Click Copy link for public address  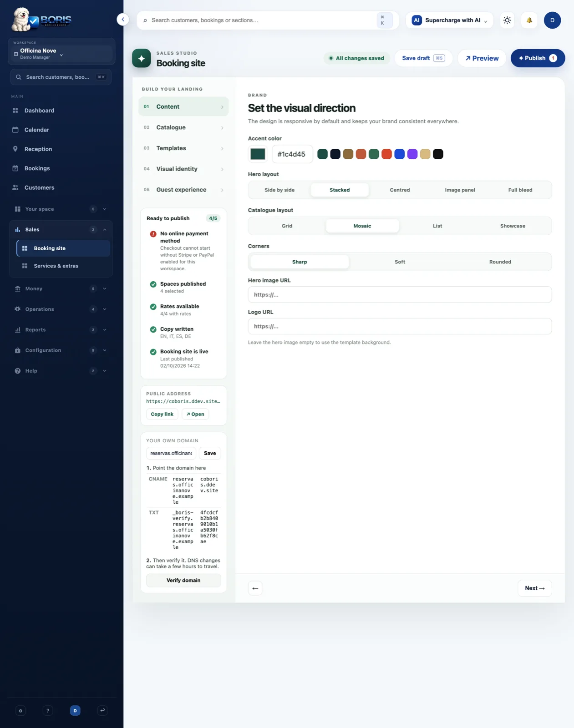[162, 414]
